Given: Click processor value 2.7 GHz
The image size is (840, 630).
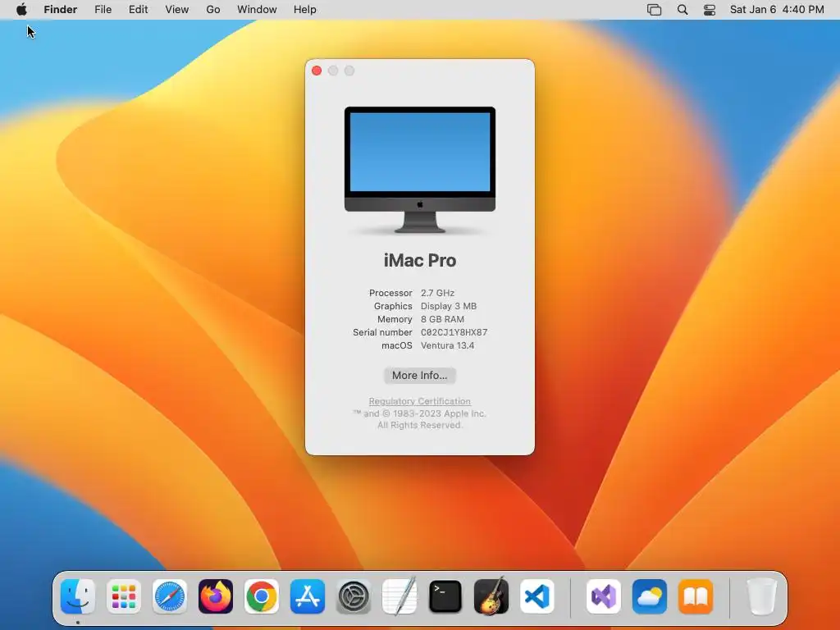Looking at the screenshot, I should (438, 293).
